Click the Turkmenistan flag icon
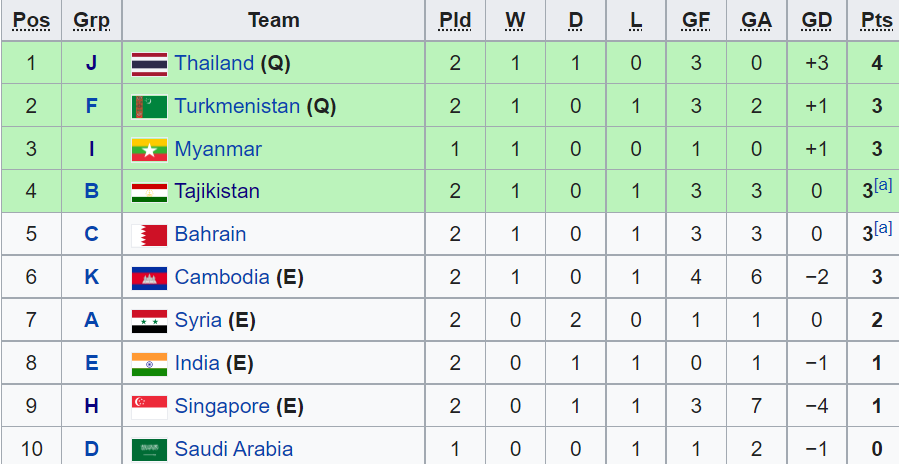Screen dimensions: 899x464 [x=149, y=106]
